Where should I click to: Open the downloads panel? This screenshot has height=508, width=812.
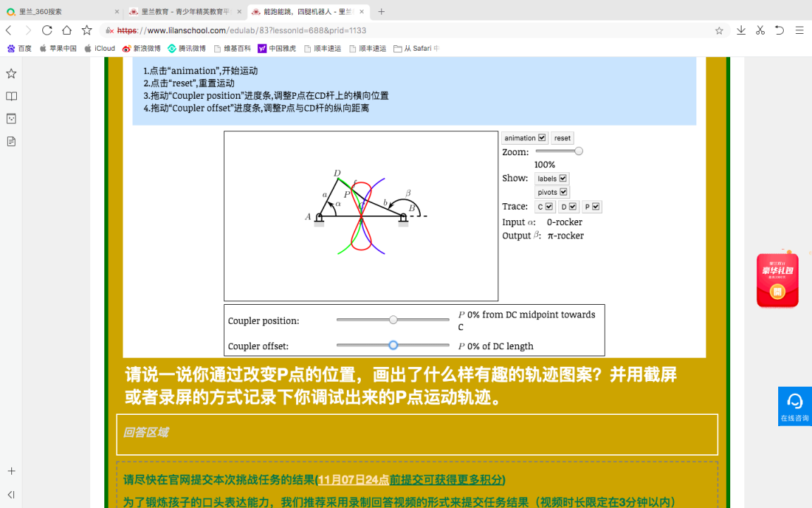(x=741, y=30)
